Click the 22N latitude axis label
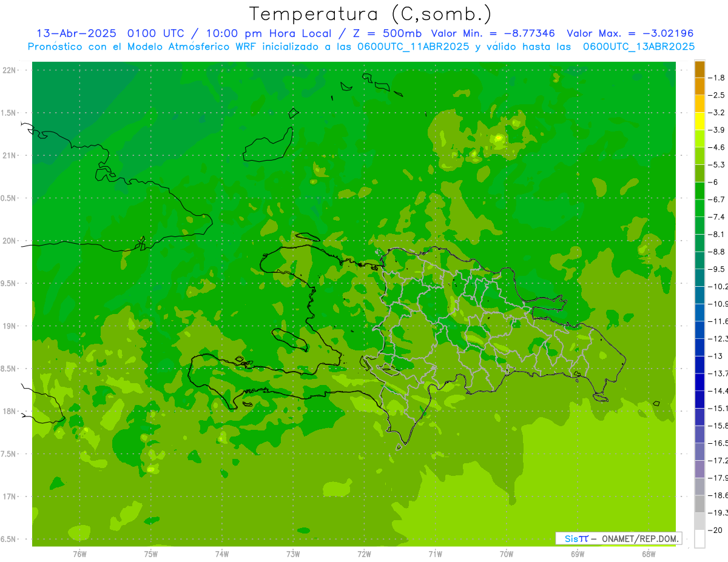 point(9,70)
